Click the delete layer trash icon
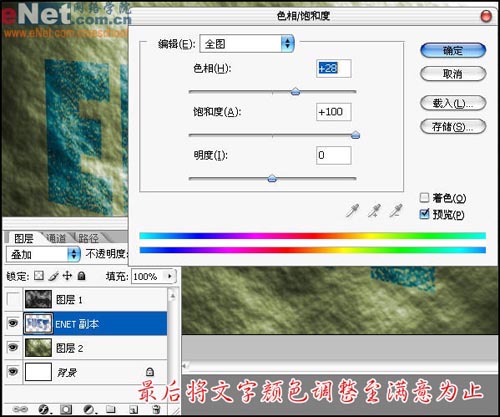 [x=156, y=409]
